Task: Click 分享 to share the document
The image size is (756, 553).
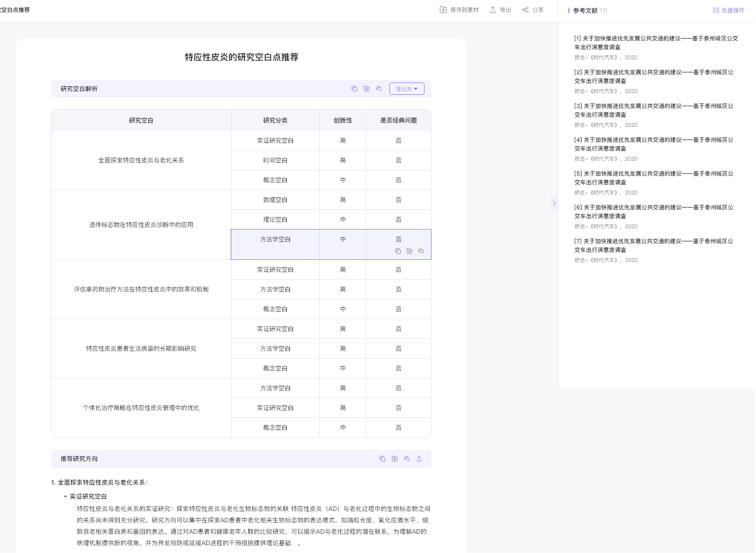Action: (x=533, y=10)
